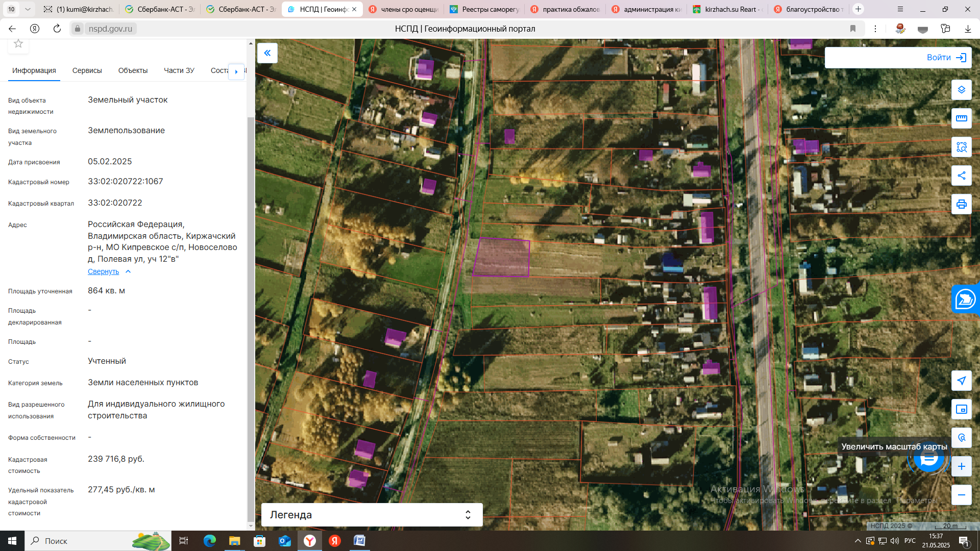The width and height of the screenshot is (980, 551).
Task: Add parcel to favorites with star icon
Action: (x=18, y=44)
